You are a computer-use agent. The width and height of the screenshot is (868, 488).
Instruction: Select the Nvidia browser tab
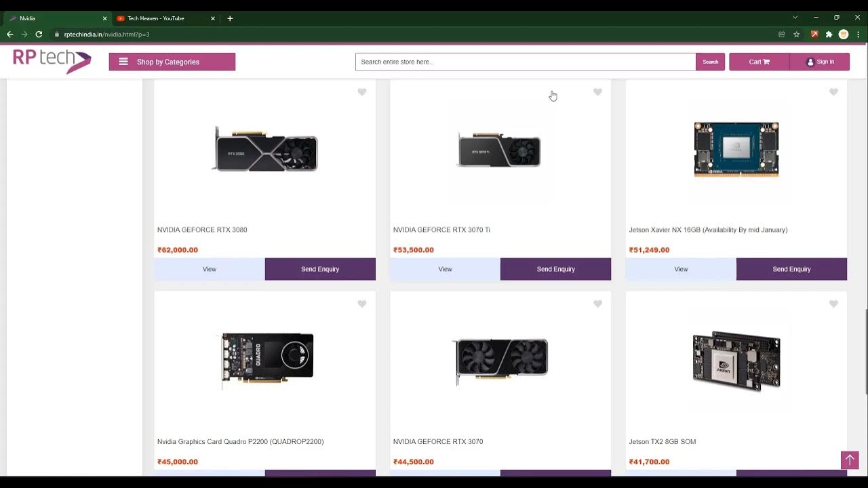tap(57, 18)
